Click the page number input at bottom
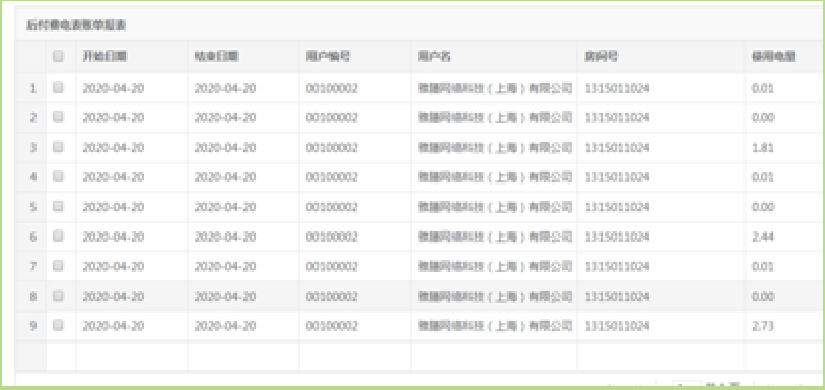 click(687, 385)
